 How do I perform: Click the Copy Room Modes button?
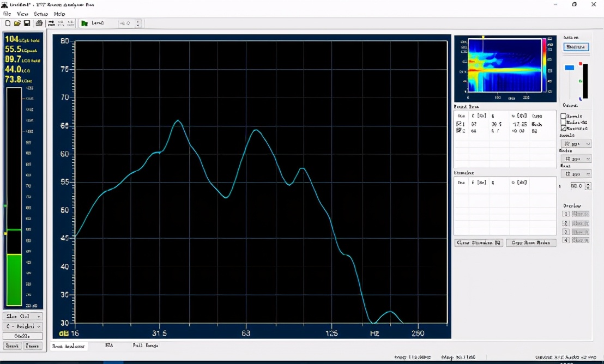click(531, 242)
